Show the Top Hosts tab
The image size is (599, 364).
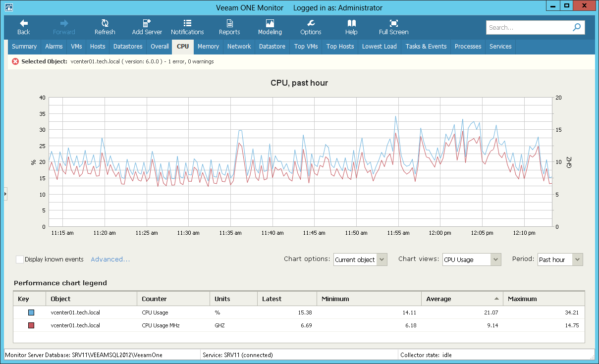[x=340, y=47]
